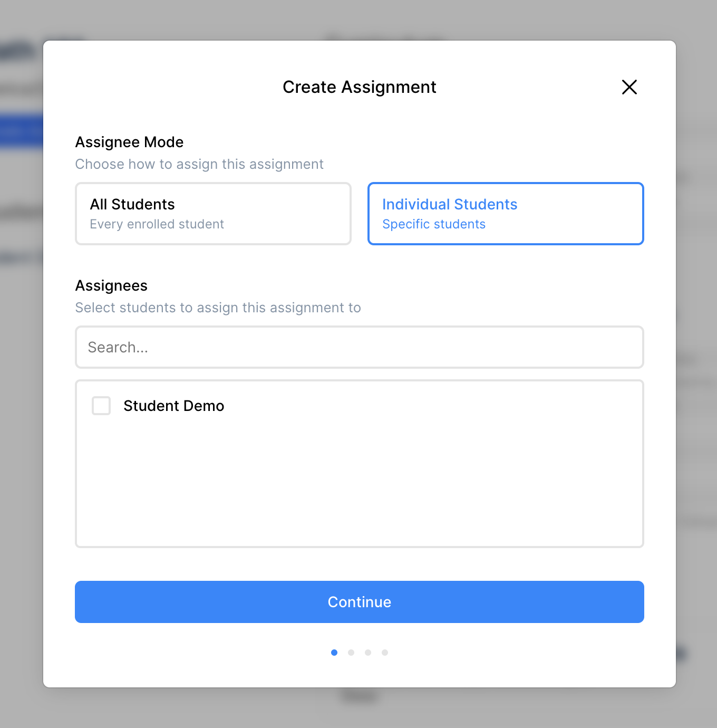
Task: Click the Continue button
Action: 360,602
